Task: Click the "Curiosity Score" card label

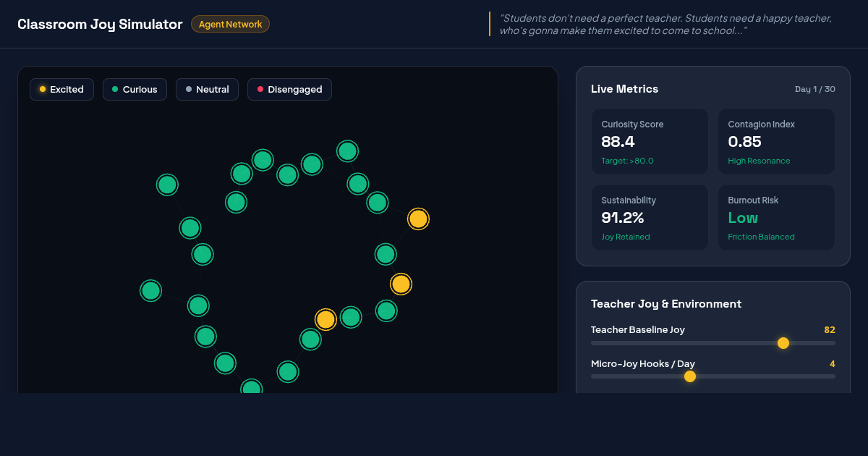Action: pyautogui.click(x=632, y=124)
